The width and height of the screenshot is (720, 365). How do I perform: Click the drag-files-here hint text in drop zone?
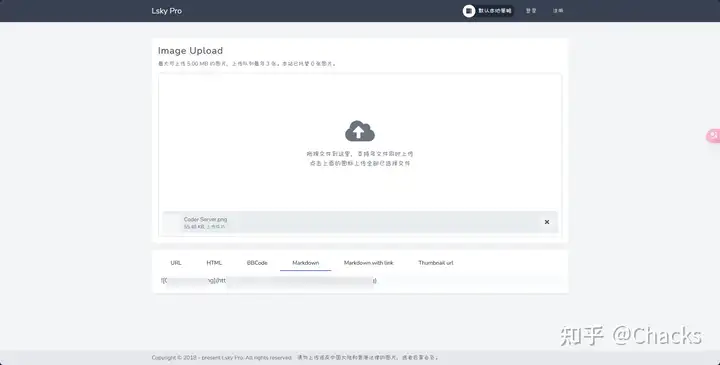point(360,154)
